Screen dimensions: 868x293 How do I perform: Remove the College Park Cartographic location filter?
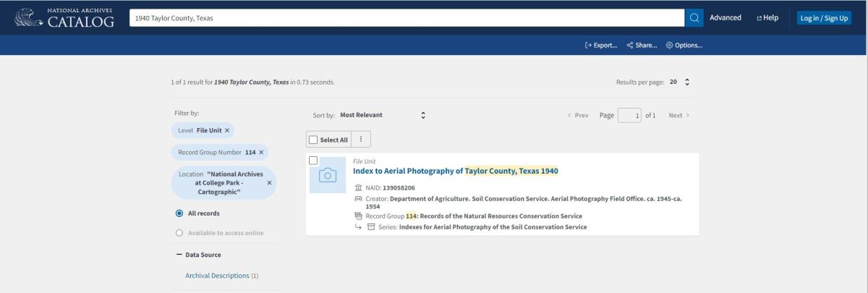[x=269, y=183]
